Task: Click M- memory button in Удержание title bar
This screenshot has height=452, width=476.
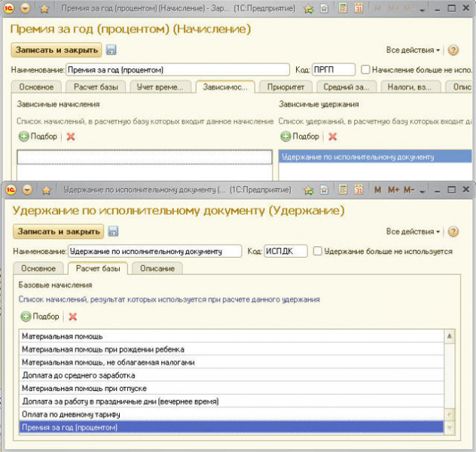Action: point(409,190)
